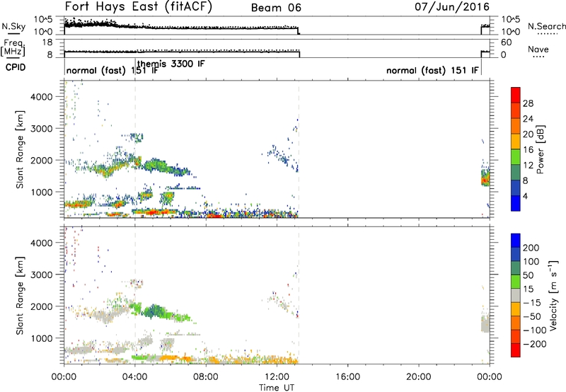The width and height of the screenshot is (566, 392).
Task: Click the '3000' tick on the velocity panel
Action: coord(42,275)
